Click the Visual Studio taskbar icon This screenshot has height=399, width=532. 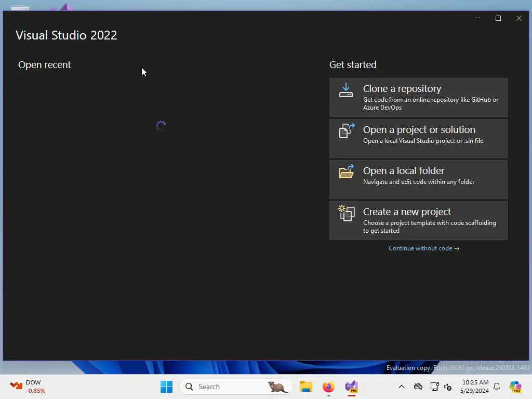pyautogui.click(x=352, y=387)
